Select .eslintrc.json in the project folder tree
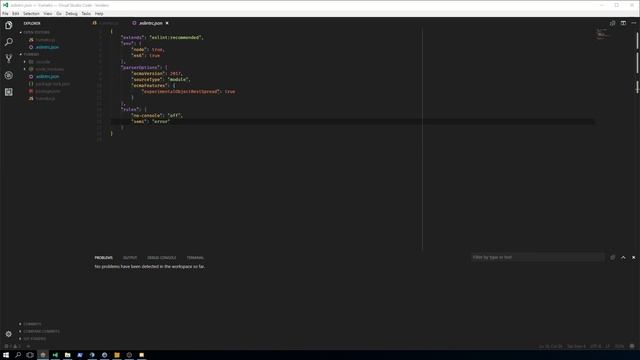Viewport: 640px width, 360px height. coord(47,76)
